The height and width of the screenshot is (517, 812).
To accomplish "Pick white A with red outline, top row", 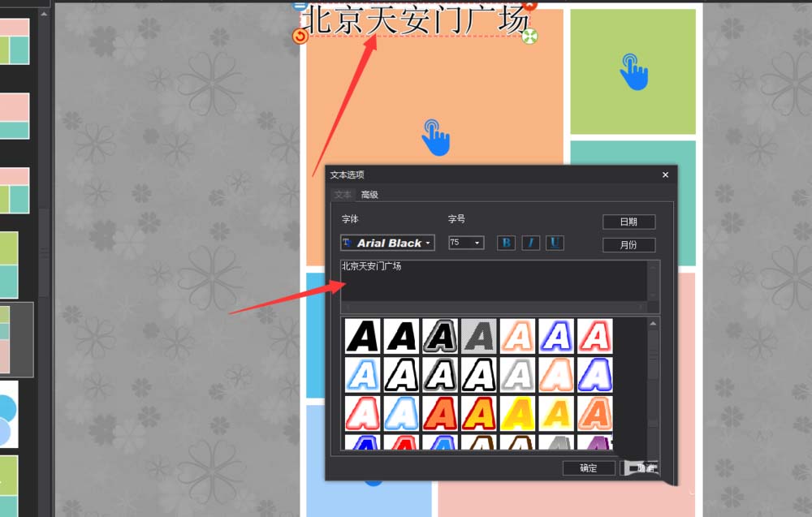I will (595, 336).
